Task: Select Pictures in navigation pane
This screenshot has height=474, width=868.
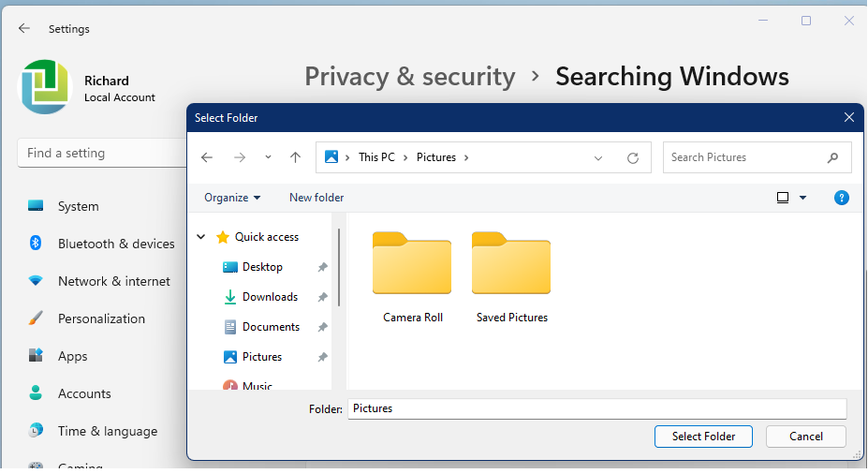Action: click(x=262, y=357)
